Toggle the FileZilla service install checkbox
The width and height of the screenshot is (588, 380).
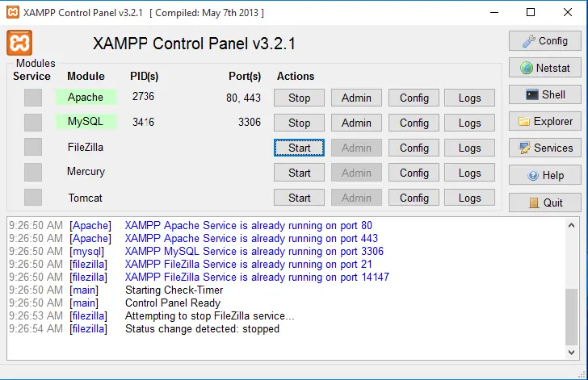[33, 147]
